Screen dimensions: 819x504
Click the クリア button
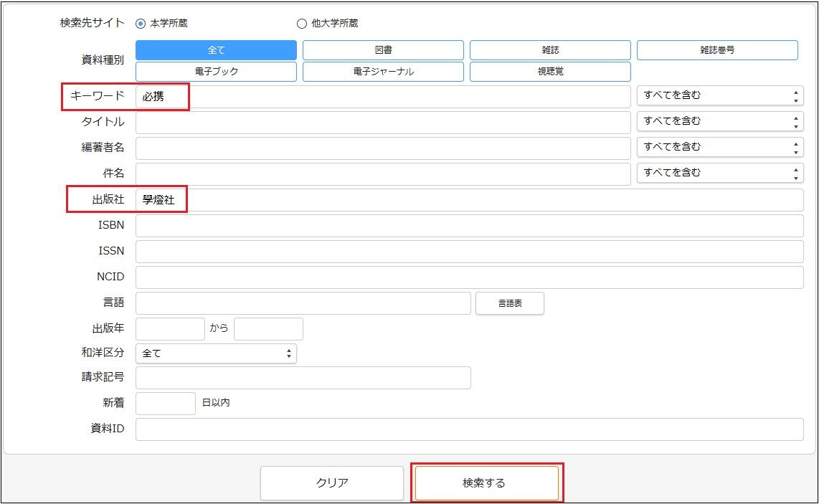pyautogui.click(x=332, y=483)
